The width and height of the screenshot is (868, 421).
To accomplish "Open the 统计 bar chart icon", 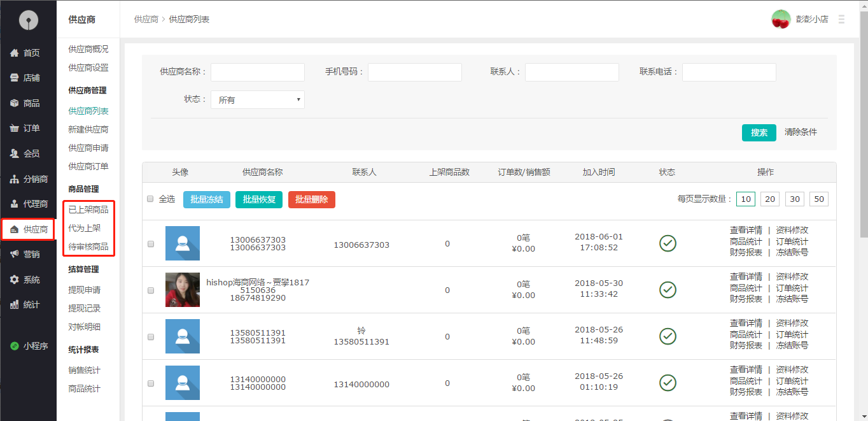I will click(14, 304).
